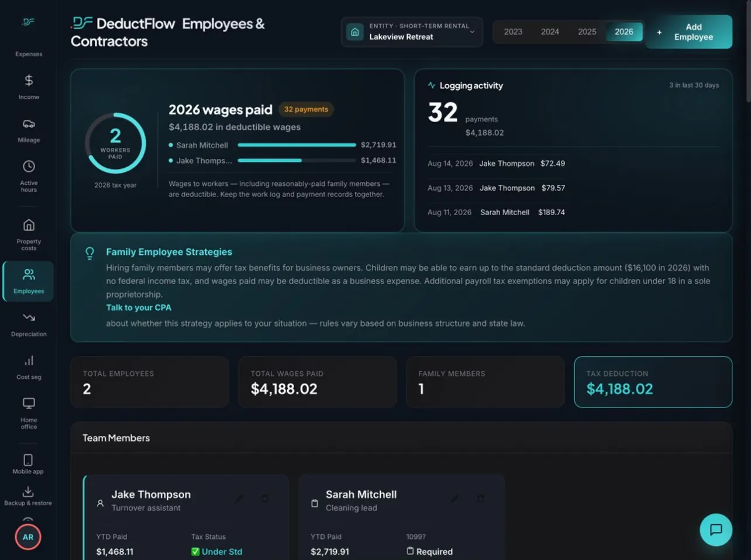Switch to tax year 2024
This screenshot has height=560, width=751.
(x=550, y=32)
